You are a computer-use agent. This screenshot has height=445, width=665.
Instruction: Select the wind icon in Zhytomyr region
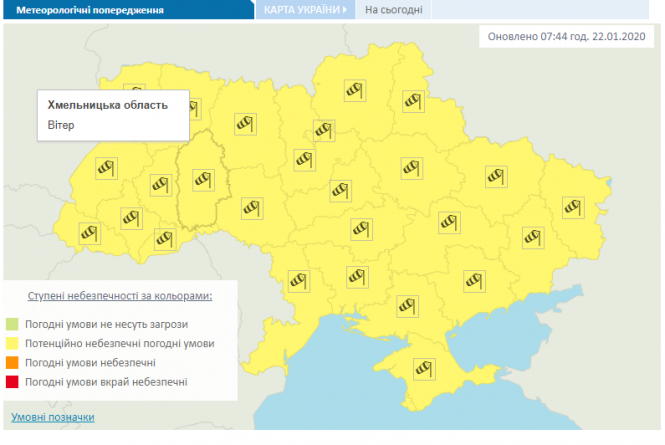click(x=245, y=123)
